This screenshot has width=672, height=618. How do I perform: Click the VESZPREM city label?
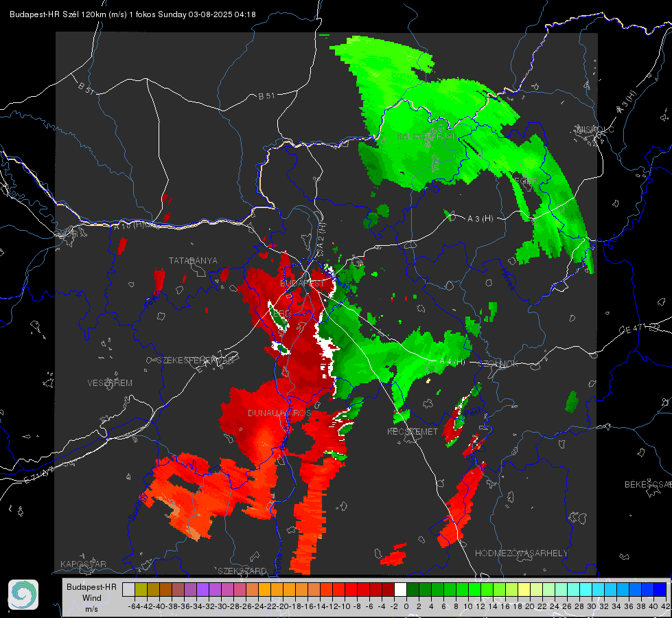point(110,383)
